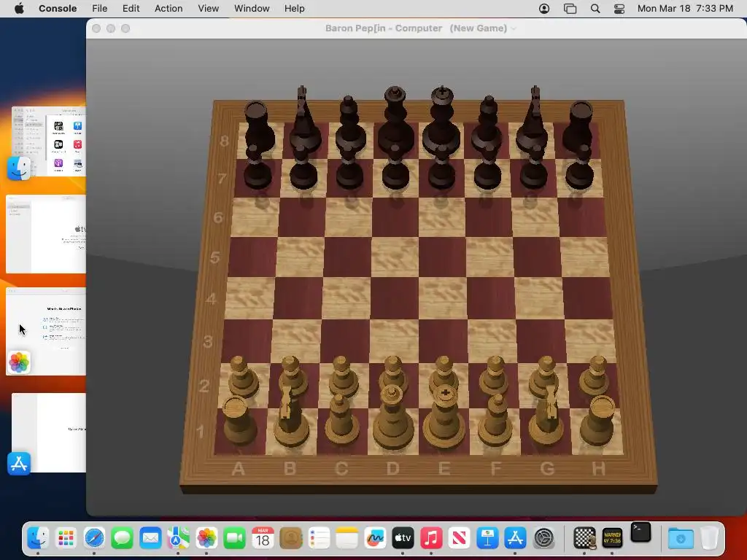Open the Edit menu
747x560 pixels.
[131, 9]
